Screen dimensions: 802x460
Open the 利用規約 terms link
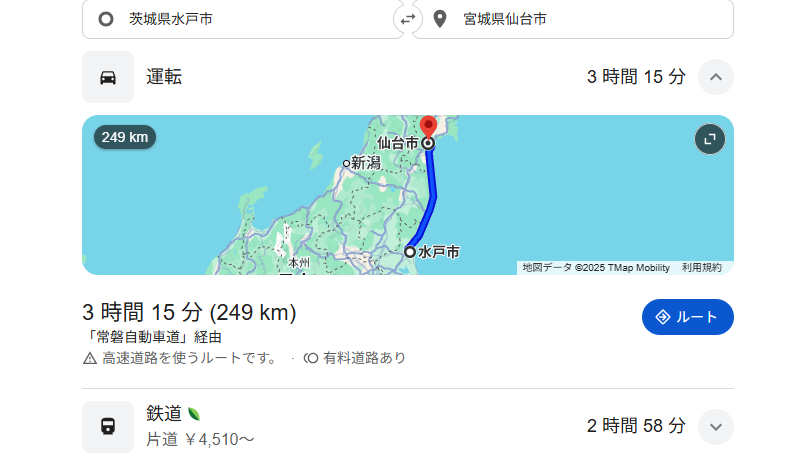click(x=701, y=268)
